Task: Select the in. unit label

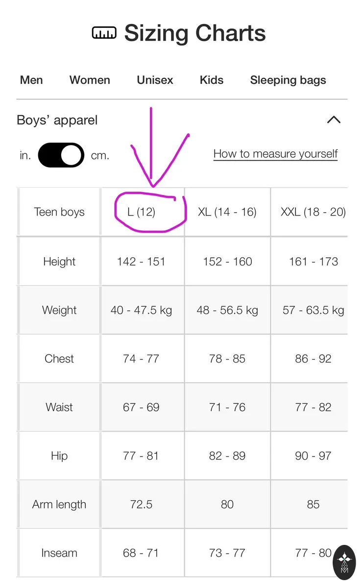Action: click(x=25, y=156)
